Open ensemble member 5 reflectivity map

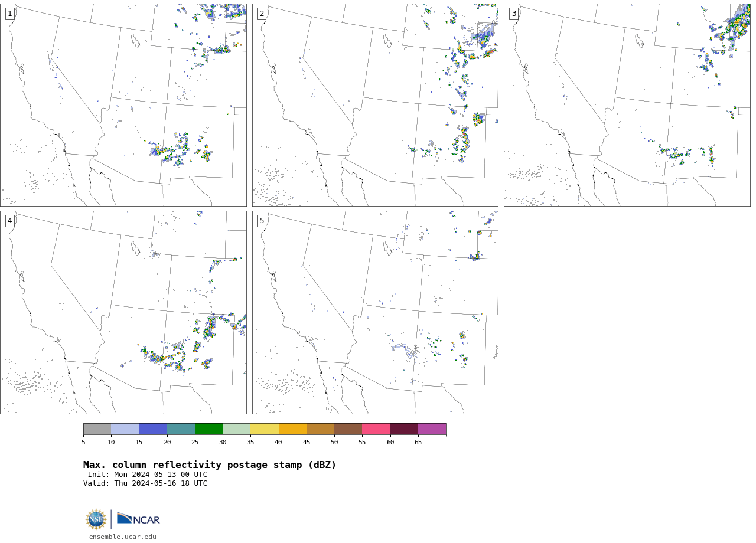coord(375,313)
